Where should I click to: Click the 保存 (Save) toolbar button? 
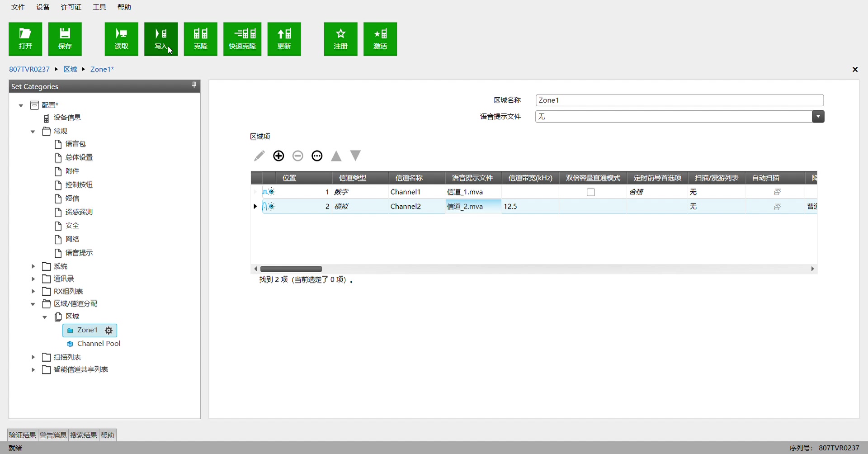65,39
